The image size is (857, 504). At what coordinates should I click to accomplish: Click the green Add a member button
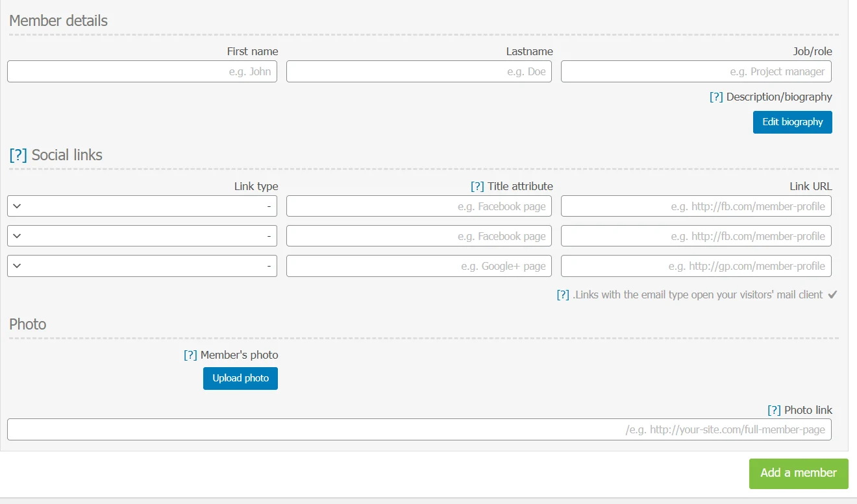click(x=798, y=473)
